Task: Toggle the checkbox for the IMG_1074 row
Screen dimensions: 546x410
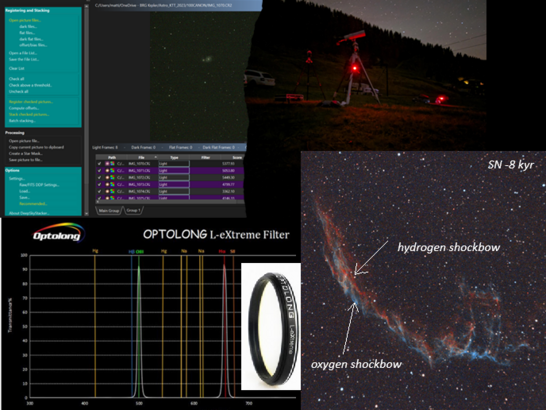Action: click(x=100, y=191)
